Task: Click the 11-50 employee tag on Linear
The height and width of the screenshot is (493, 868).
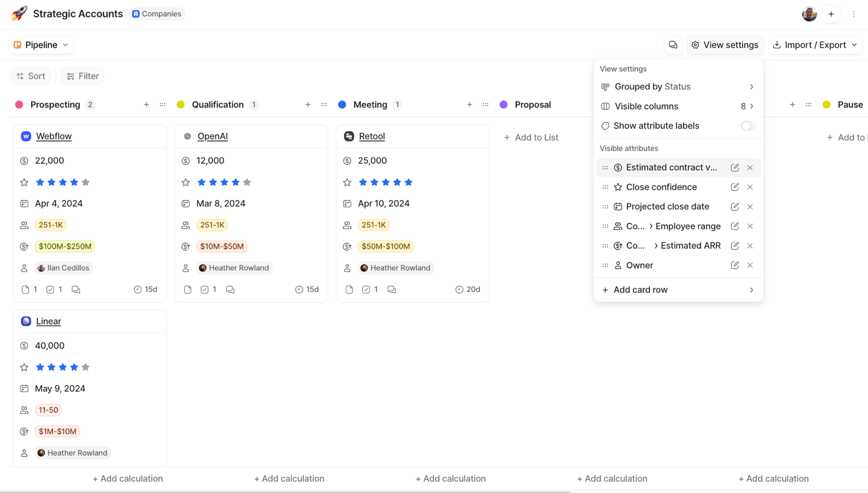Action: [48, 410]
